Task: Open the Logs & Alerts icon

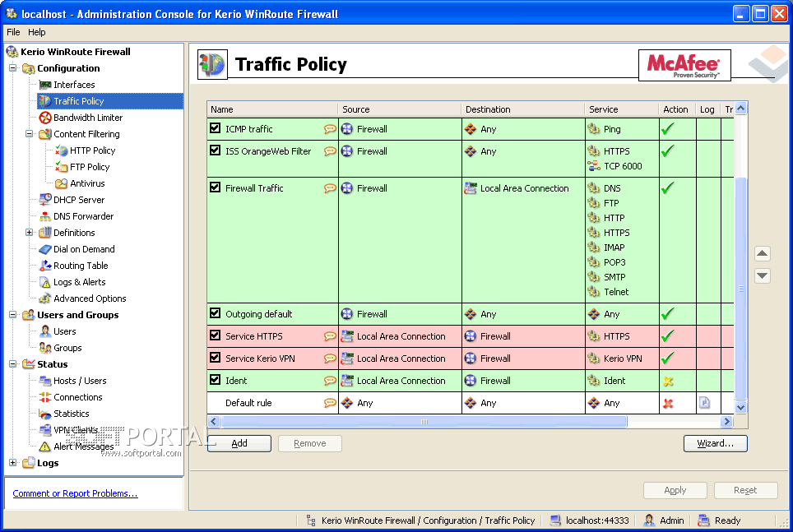Action: coord(45,282)
